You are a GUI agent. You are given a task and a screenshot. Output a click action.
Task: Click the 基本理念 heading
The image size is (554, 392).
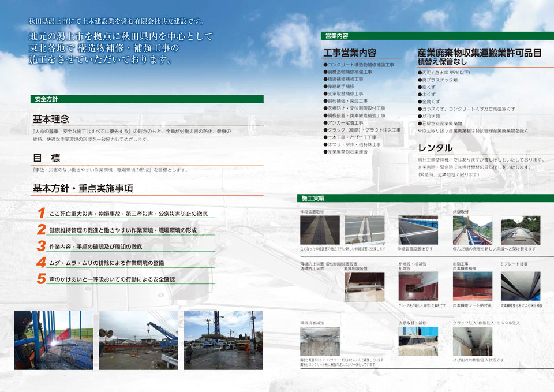51,120
